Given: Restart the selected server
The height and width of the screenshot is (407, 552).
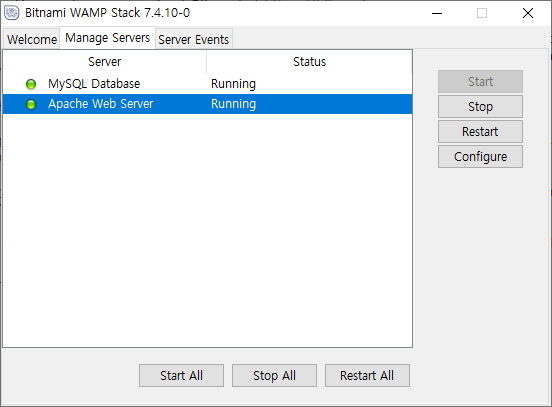Looking at the screenshot, I should 480,131.
